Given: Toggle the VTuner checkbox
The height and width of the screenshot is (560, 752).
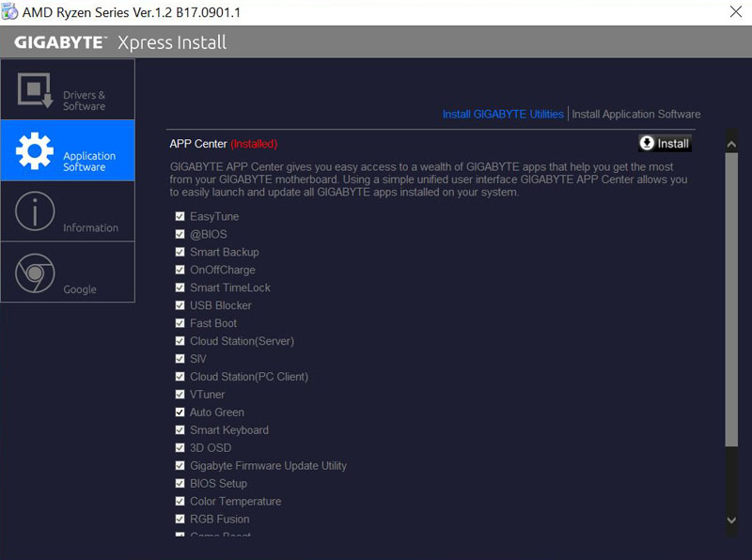Looking at the screenshot, I should pyautogui.click(x=180, y=394).
